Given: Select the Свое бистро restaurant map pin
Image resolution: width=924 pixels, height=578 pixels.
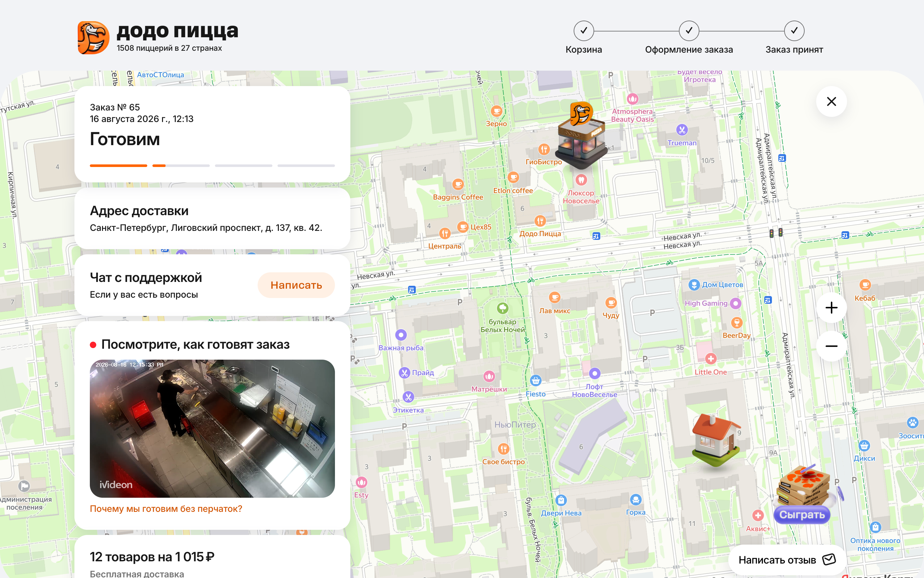Looking at the screenshot, I should click(x=504, y=449).
